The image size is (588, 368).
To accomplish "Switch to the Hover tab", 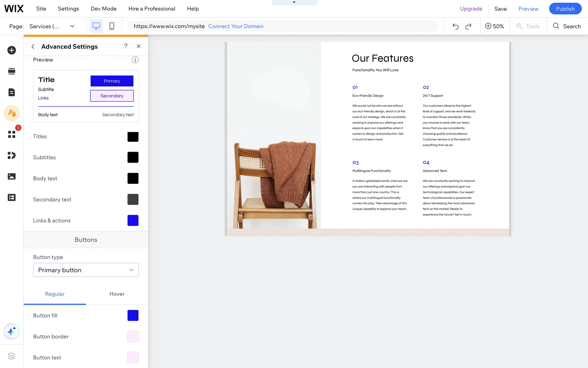I will [117, 294].
